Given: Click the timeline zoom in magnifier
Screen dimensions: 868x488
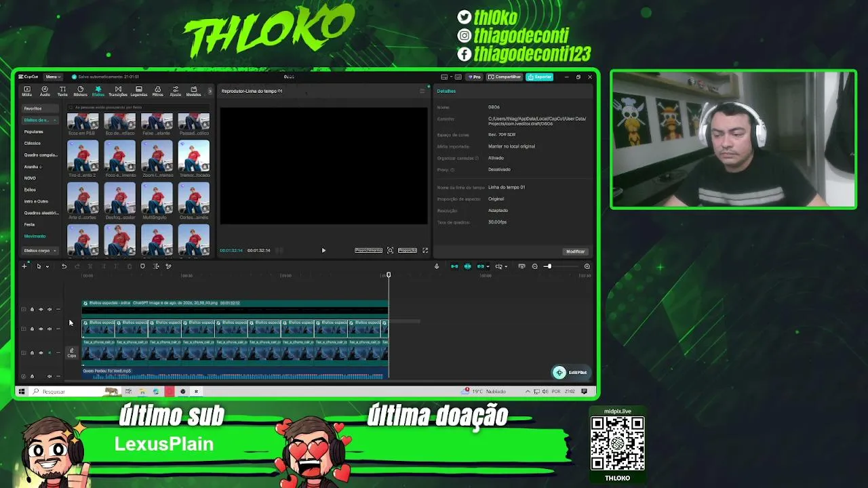Looking at the screenshot, I should [587, 266].
